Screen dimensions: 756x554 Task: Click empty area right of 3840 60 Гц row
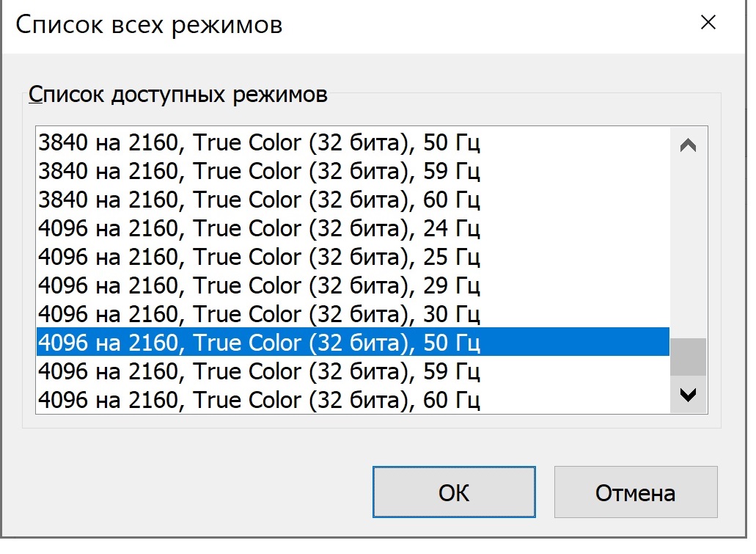[579, 200]
